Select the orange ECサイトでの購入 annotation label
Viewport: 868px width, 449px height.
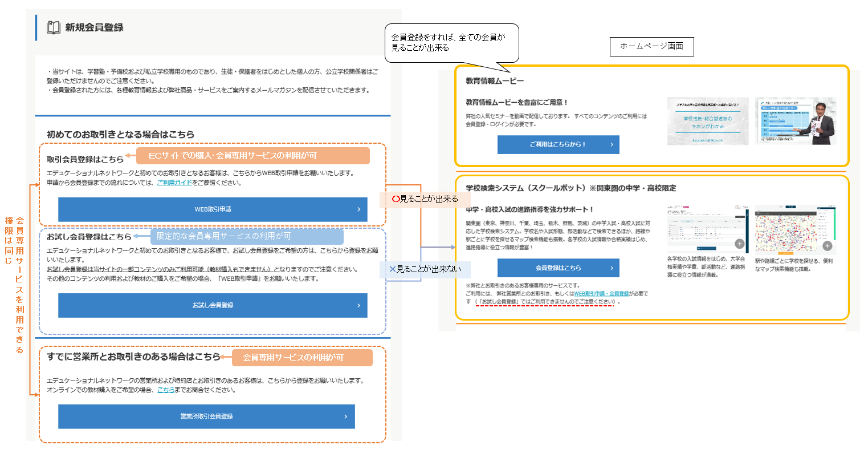(252, 156)
